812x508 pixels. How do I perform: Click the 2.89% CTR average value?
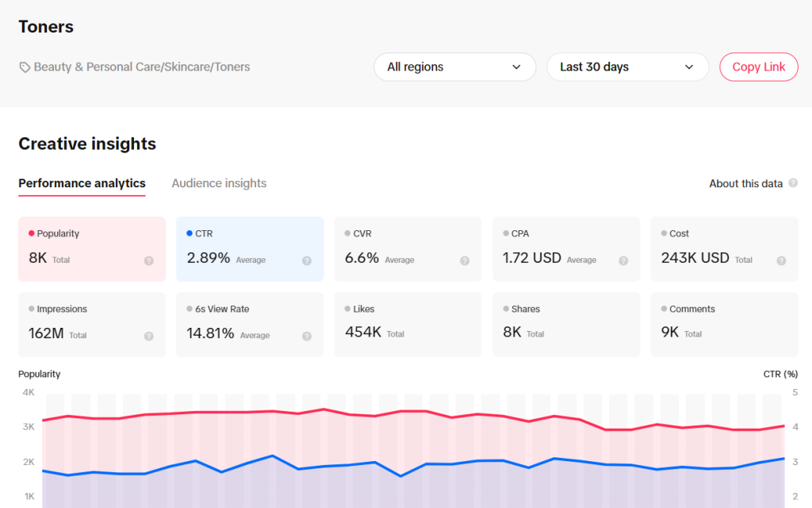pyautogui.click(x=209, y=258)
